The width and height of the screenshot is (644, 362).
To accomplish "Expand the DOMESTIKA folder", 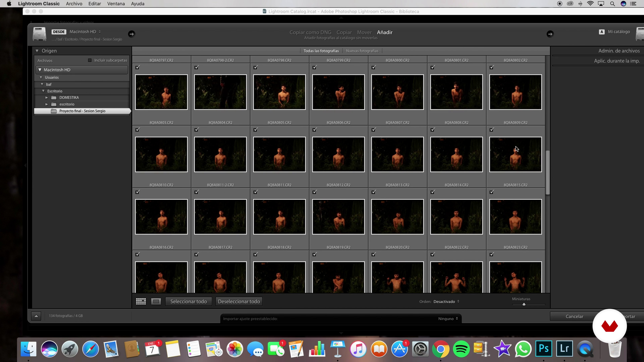I will click(46, 98).
